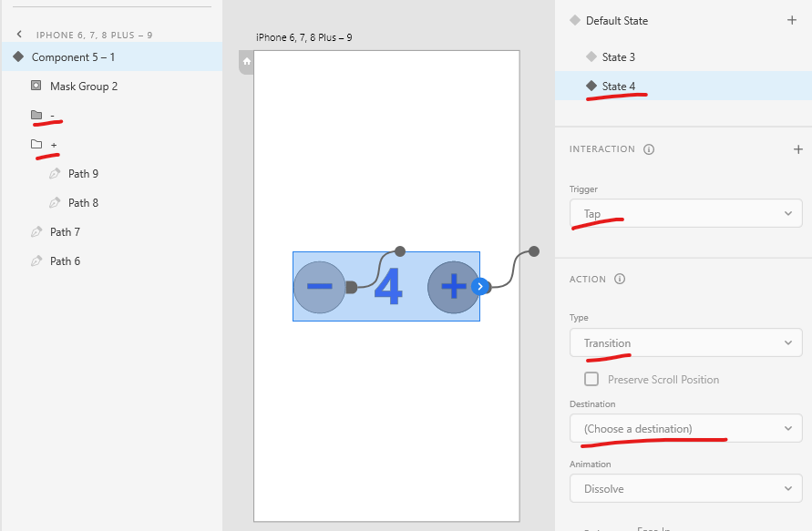The height and width of the screenshot is (531, 812).
Task: Click wire endpoint dot above the number 4
Action: (400, 251)
